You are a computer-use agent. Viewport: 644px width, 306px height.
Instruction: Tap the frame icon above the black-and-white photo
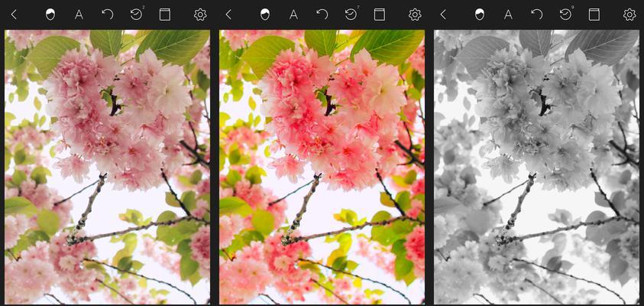[x=594, y=15]
